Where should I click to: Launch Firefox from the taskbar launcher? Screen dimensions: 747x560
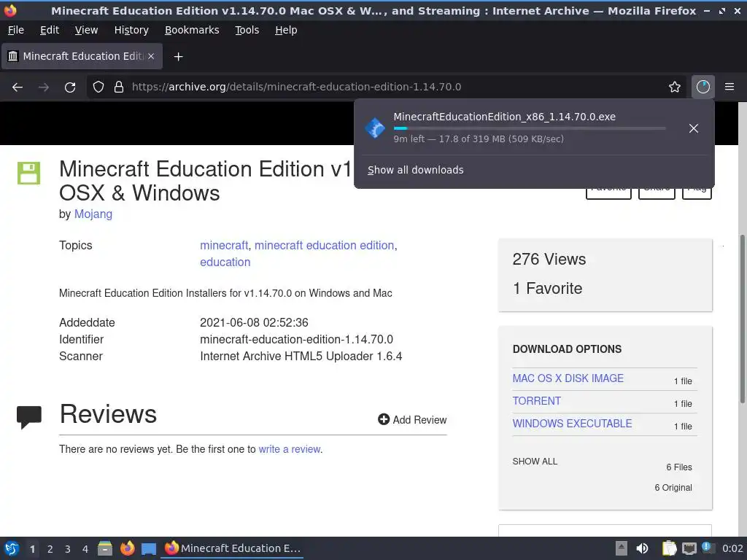(127, 548)
